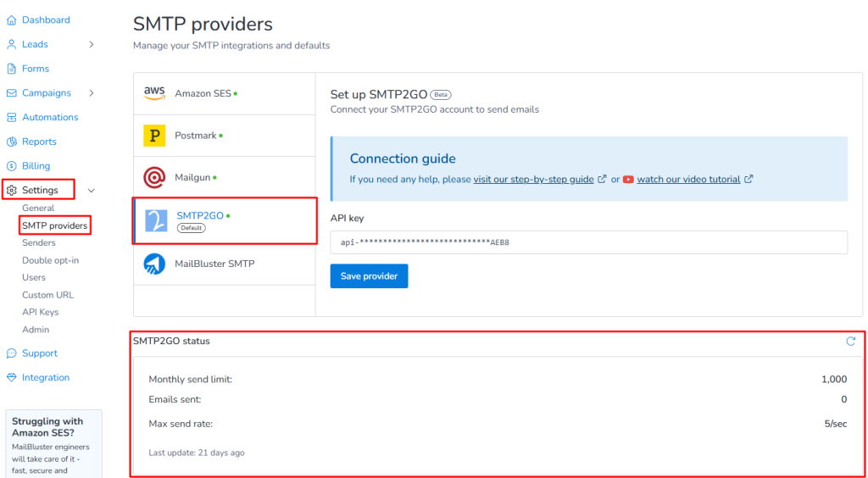Viewport: 868px width, 478px height.
Task: Open the Support menu item
Action: pyautogui.click(x=39, y=353)
